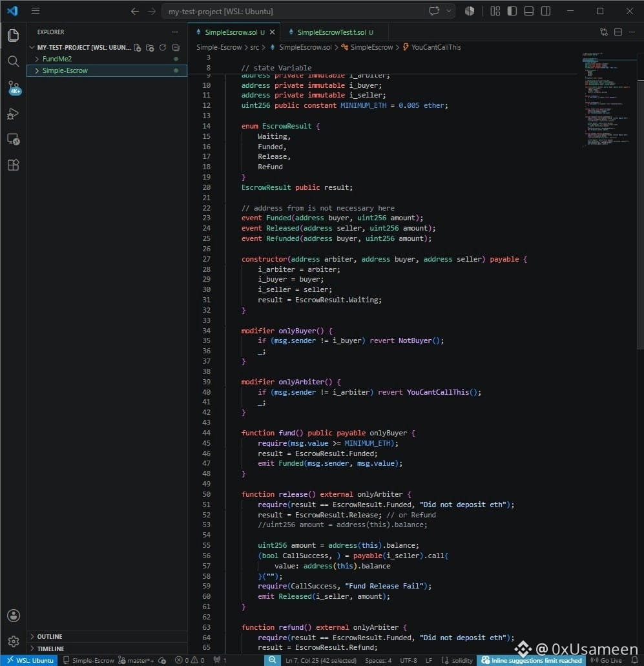The width and height of the screenshot is (644, 666).
Task: Collapse all folders in Explorer
Action: click(176, 48)
